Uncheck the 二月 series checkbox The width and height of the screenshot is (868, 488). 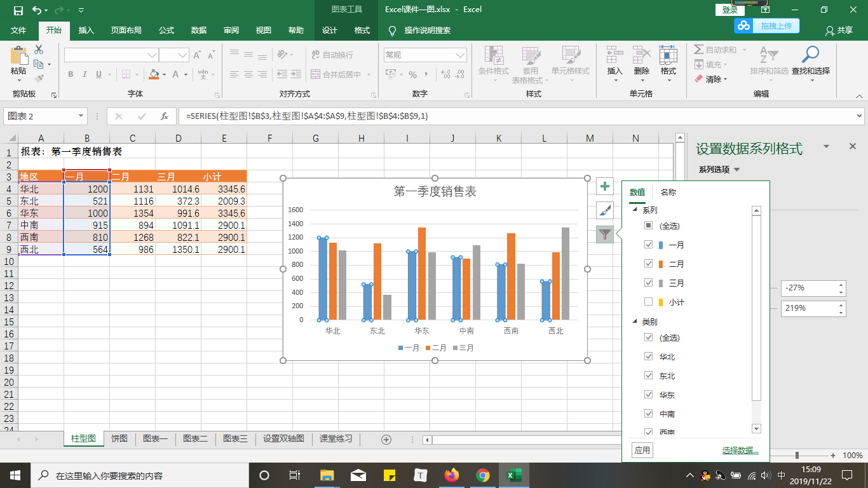648,264
